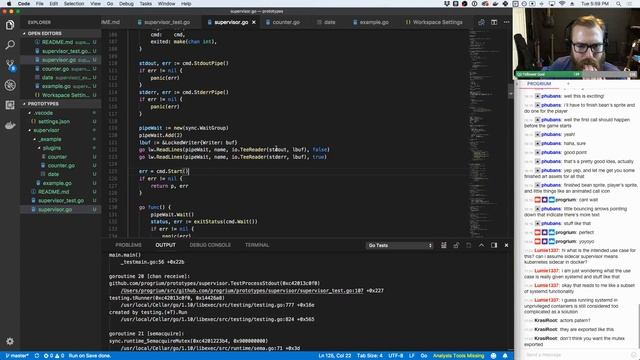Click Go language mode in status bar
This screenshot has height=360, width=640.
424,356
